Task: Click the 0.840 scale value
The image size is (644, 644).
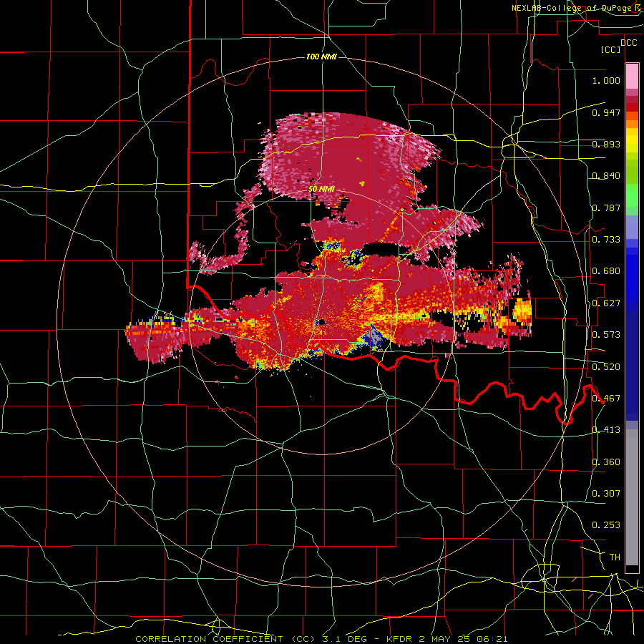Action: [606, 176]
